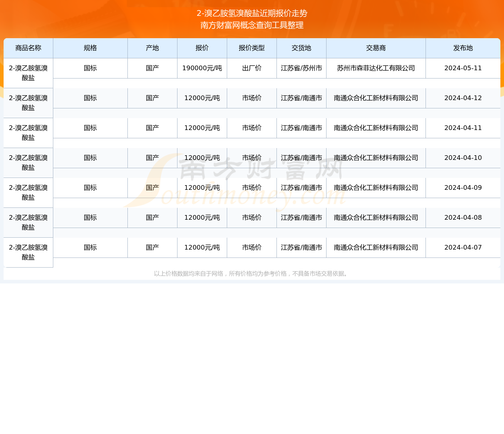Click 国标 in the 2024-04-10 row
504x434 pixels.
point(90,158)
